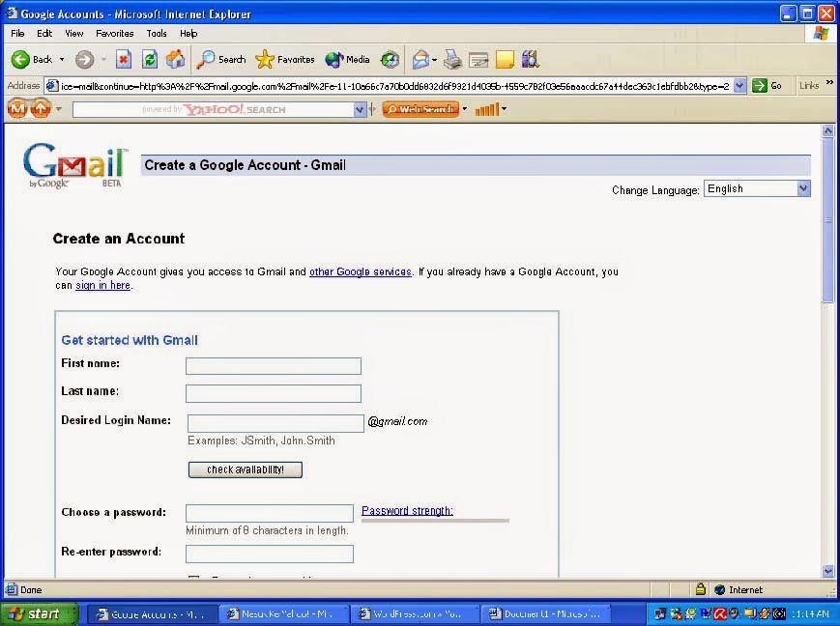Viewport: 840px width, 626px height.
Task: Focus the Choose a password field
Action: pos(270,513)
